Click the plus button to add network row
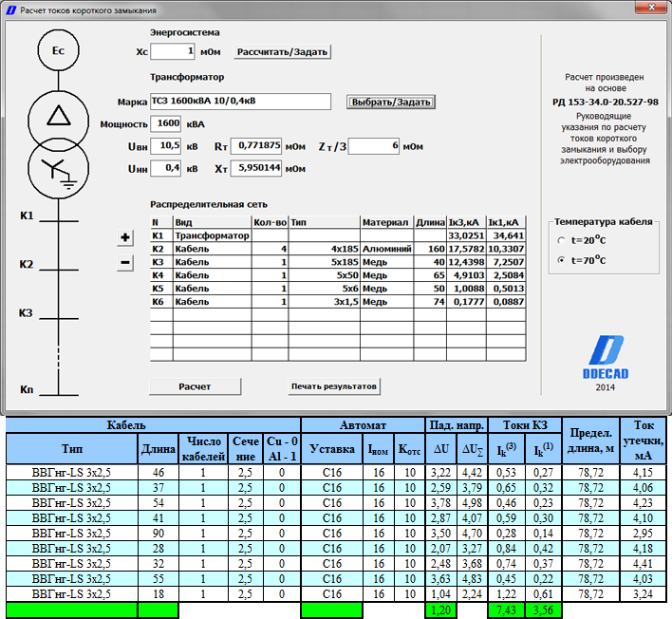The height and width of the screenshot is (619, 672). click(x=125, y=237)
